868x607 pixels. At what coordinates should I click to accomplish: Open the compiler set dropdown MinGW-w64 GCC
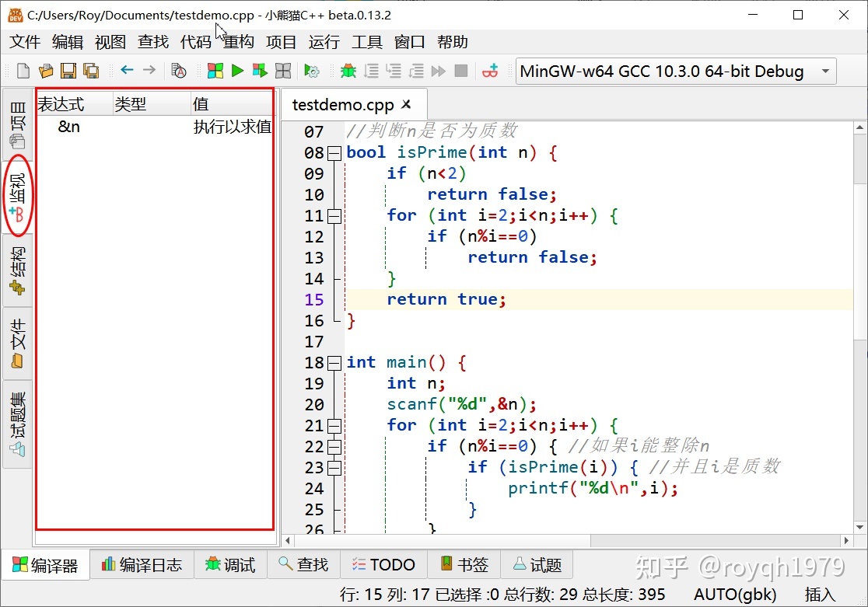coord(675,72)
